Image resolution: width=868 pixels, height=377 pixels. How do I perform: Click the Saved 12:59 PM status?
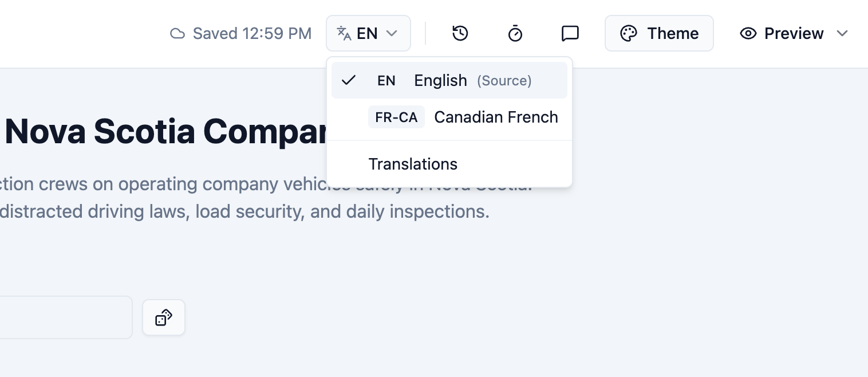coord(251,33)
